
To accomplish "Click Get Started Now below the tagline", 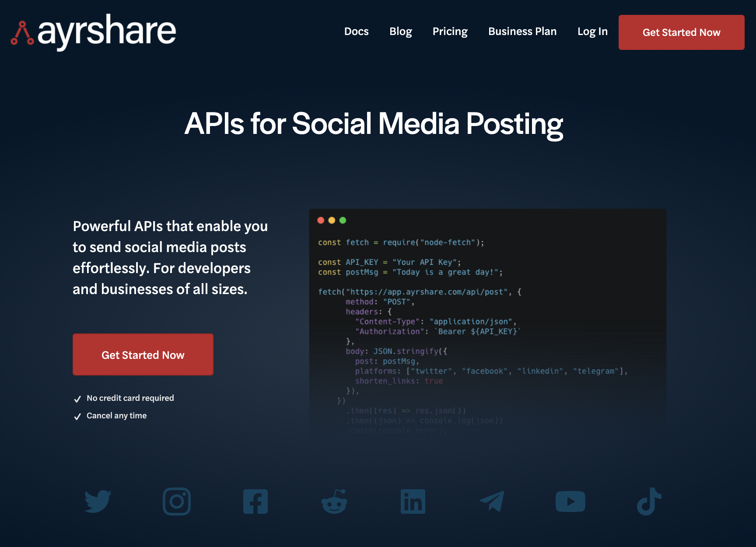I will (143, 354).
